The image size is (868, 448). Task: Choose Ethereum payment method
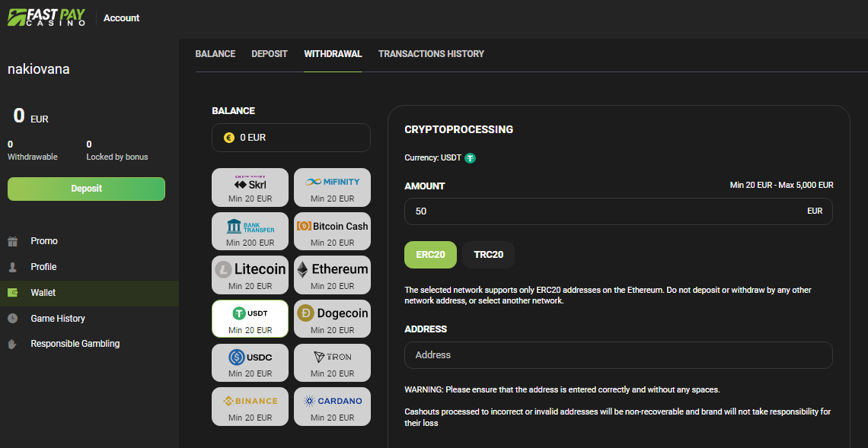coord(332,275)
